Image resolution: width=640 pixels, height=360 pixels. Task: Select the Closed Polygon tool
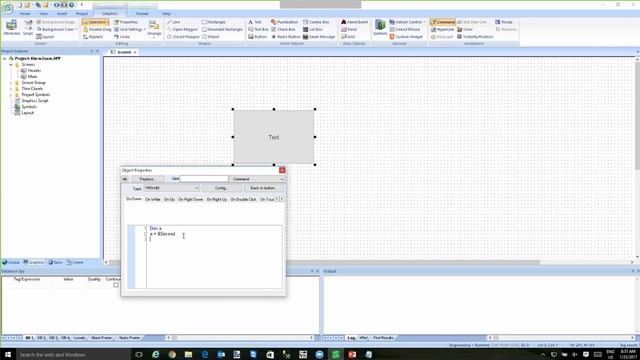point(183,37)
